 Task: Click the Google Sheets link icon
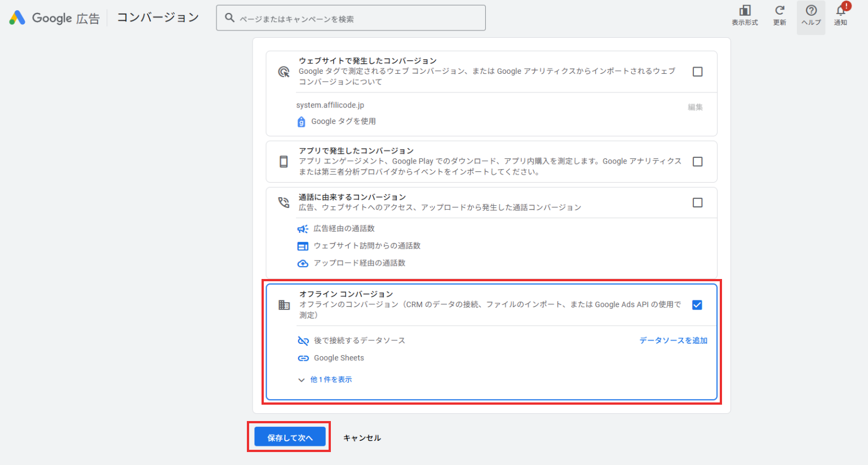point(303,358)
